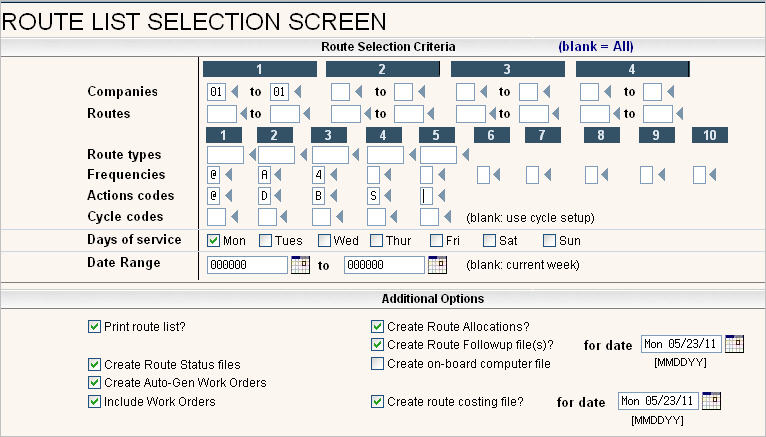Click the Date Range start input field

(247, 265)
